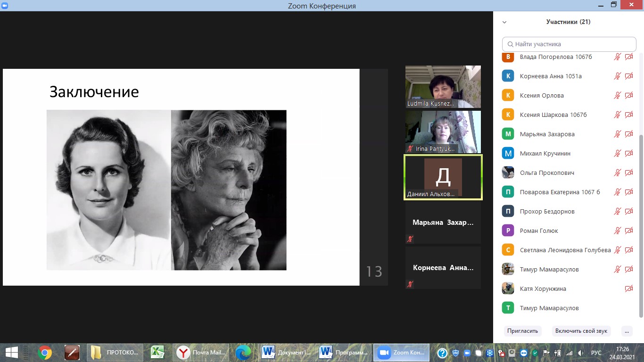Click muted mic icon beside Михаил Кручинин
This screenshot has height=362, width=644.
pos(617,154)
